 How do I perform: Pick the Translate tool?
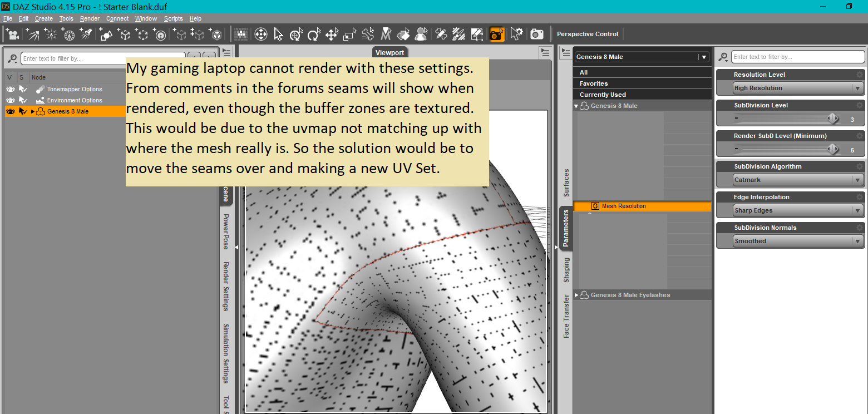332,34
